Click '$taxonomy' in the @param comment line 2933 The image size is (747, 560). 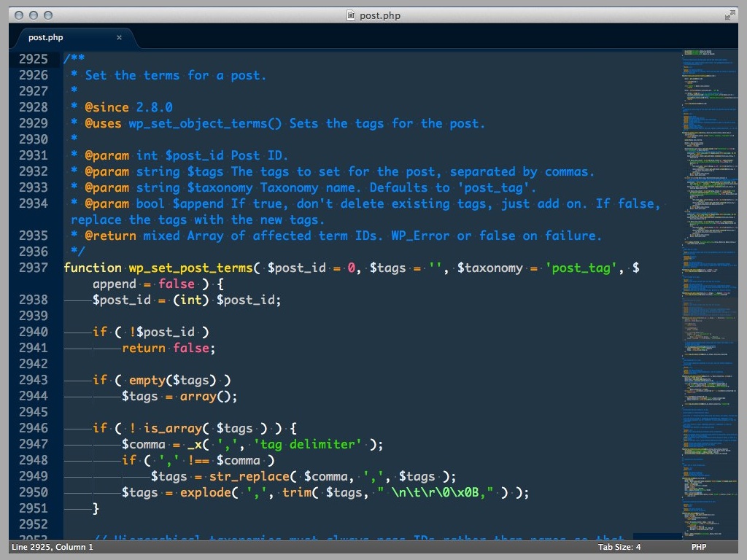[x=220, y=187]
